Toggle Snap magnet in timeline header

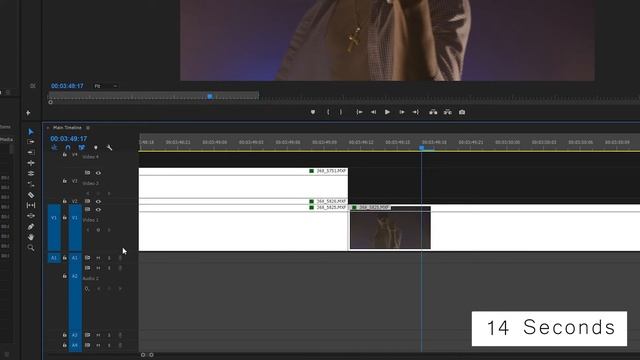point(68,147)
